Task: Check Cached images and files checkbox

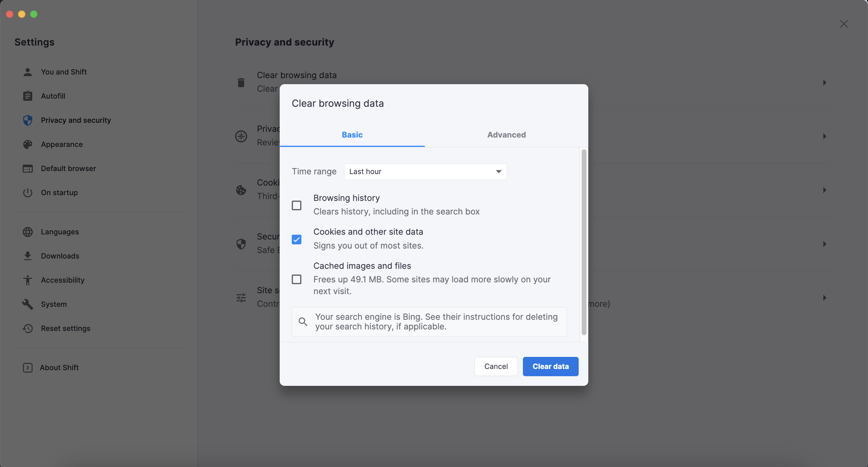Action: pyautogui.click(x=297, y=279)
